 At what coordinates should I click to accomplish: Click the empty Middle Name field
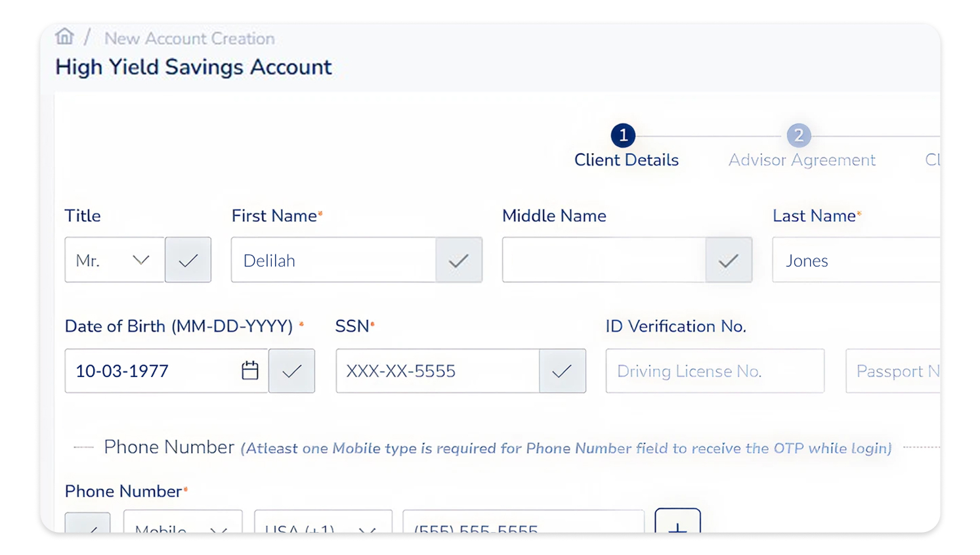604,260
